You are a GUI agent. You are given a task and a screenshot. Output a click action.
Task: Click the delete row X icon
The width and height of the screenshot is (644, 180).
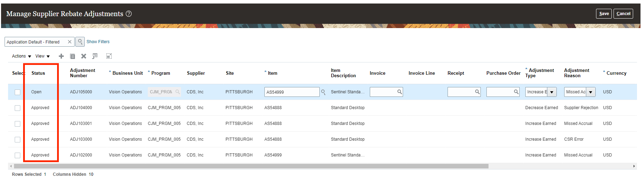tap(84, 56)
